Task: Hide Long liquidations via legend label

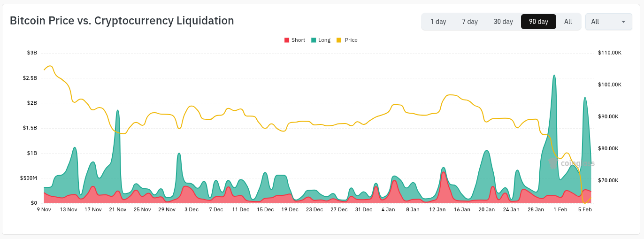Action: [x=324, y=40]
